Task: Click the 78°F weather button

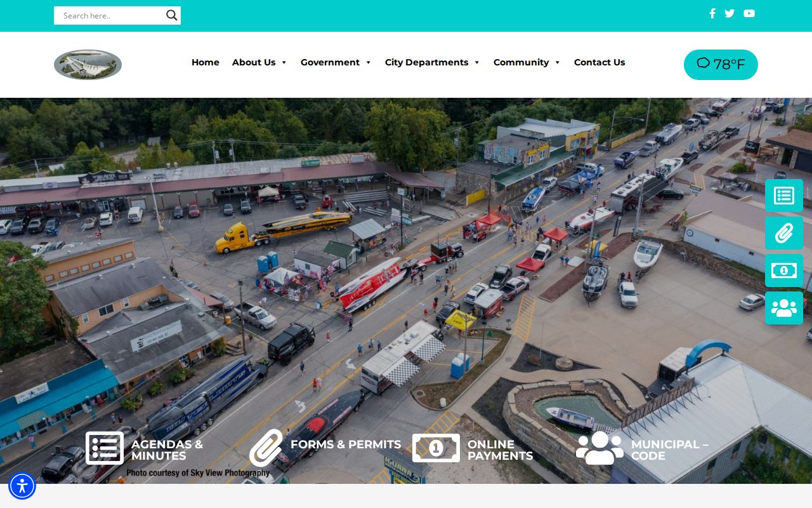Action: point(721,65)
